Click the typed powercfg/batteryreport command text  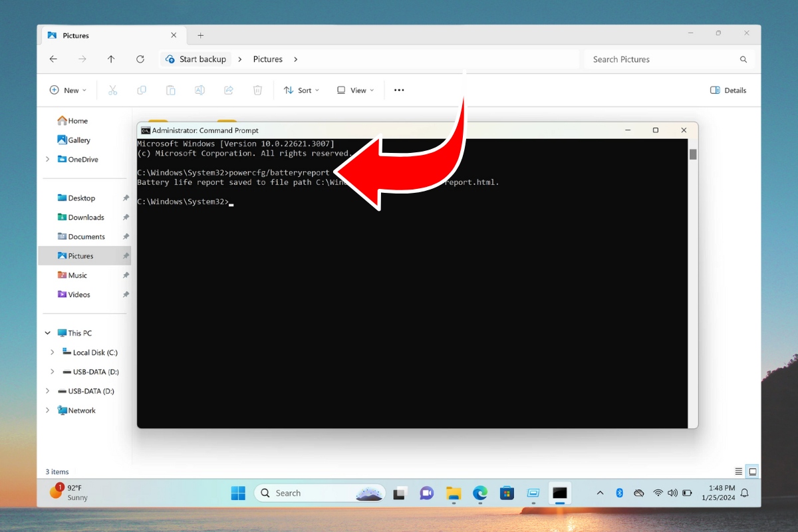coord(279,173)
